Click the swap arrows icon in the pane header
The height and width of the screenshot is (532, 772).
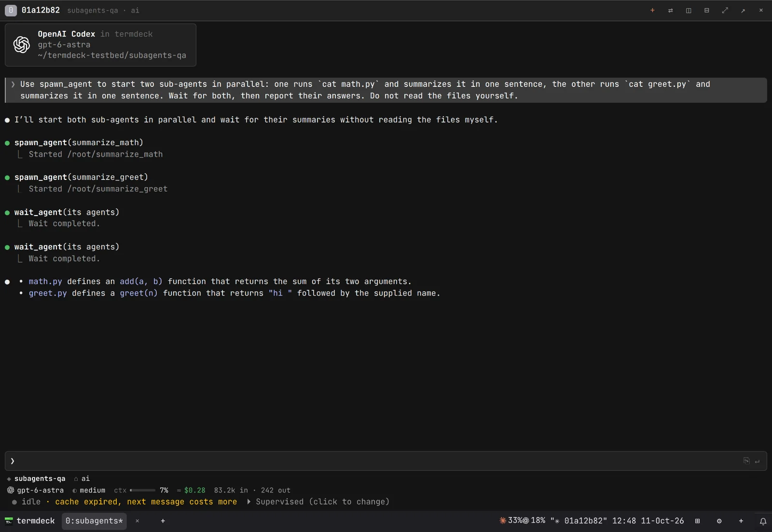[x=670, y=10]
